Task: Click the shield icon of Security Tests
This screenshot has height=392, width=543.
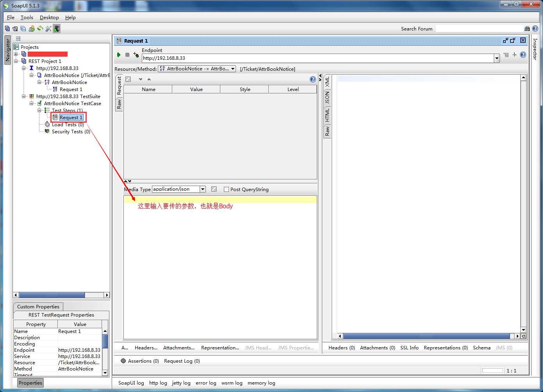Action: (47, 131)
